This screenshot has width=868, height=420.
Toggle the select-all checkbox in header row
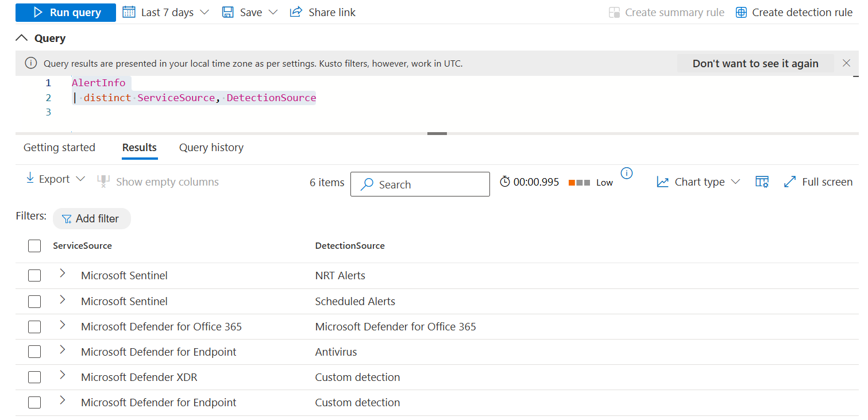[x=34, y=246]
